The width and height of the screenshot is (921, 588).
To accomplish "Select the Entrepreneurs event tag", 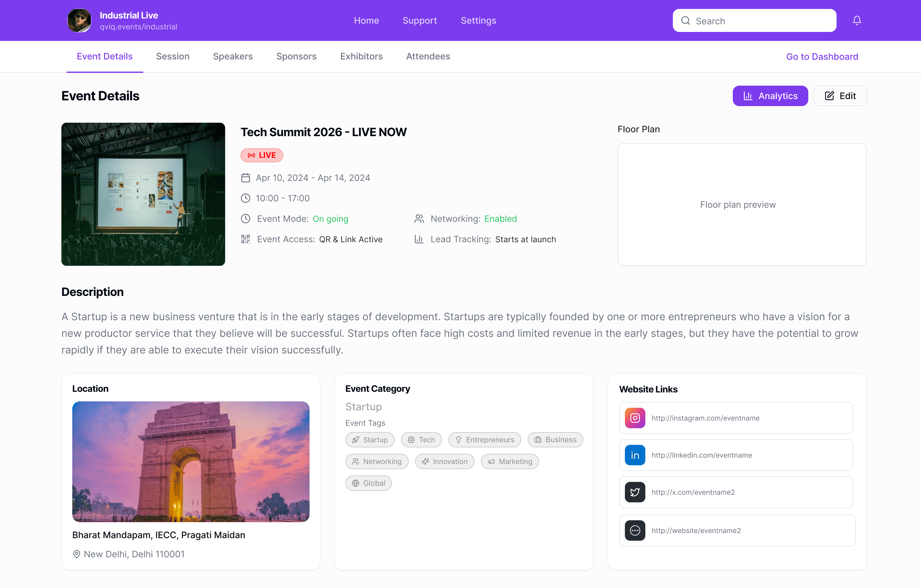I will point(484,440).
